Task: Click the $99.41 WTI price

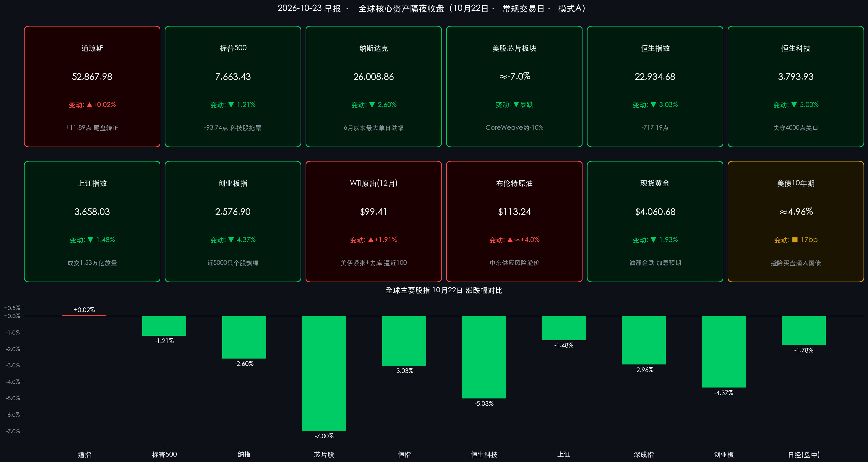Action: (x=373, y=212)
